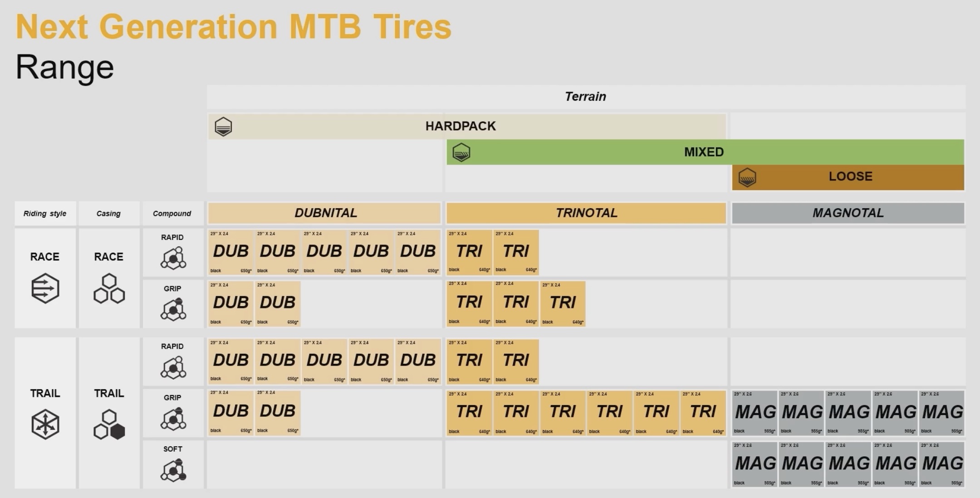
Task: Click the Trail casing icon with filled hexagon
Action: click(109, 425)
